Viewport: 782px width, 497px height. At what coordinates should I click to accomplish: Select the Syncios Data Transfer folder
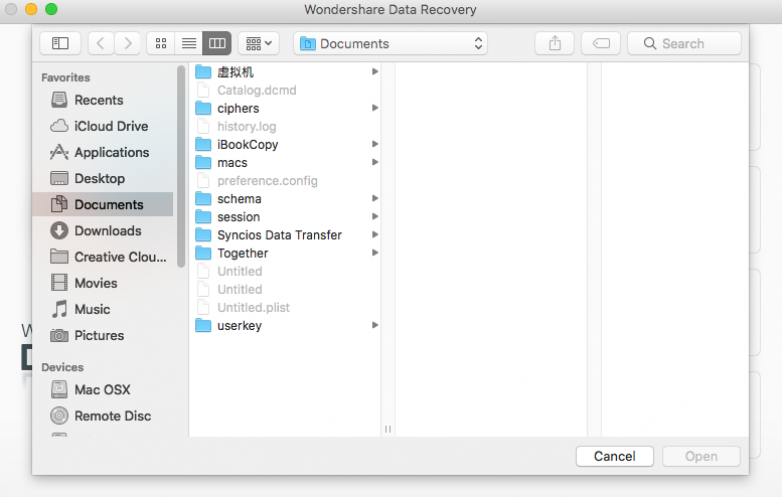[x=287, y=235]
